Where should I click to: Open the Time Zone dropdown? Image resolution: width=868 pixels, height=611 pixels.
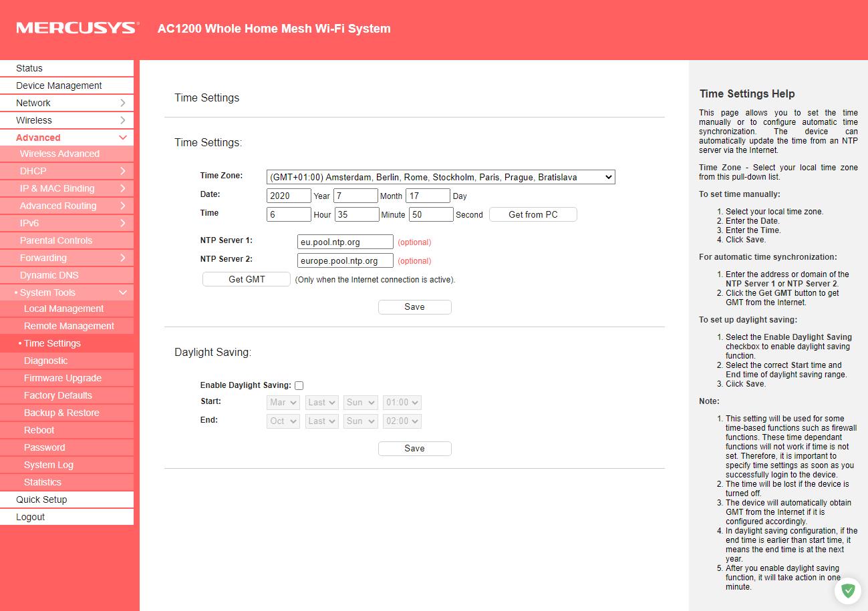click(x=440, y=177)
